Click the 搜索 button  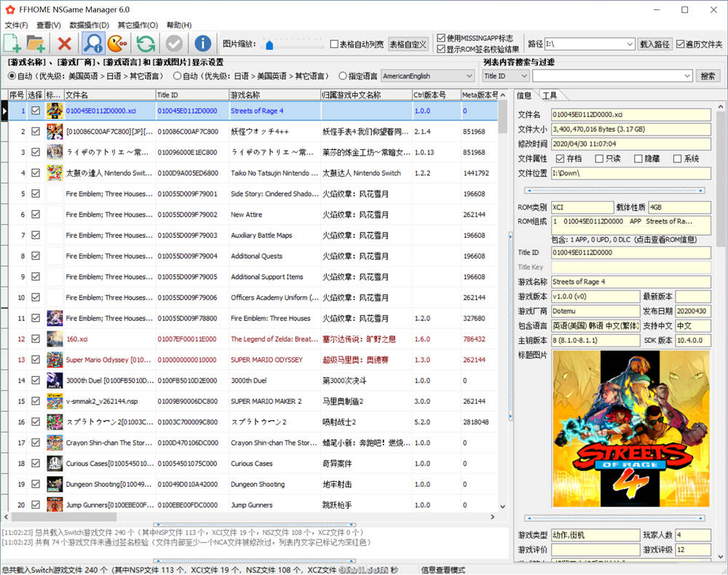click(708, 76)
